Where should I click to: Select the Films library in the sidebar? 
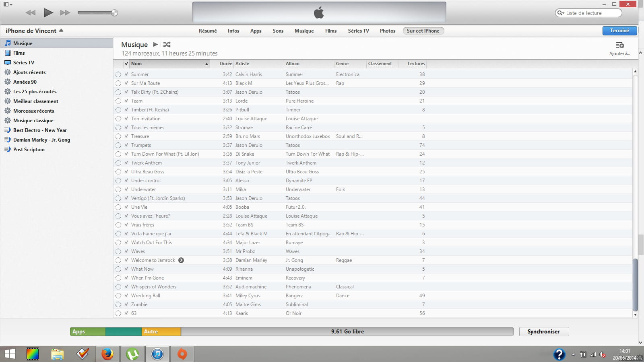(x=19, y=53)
